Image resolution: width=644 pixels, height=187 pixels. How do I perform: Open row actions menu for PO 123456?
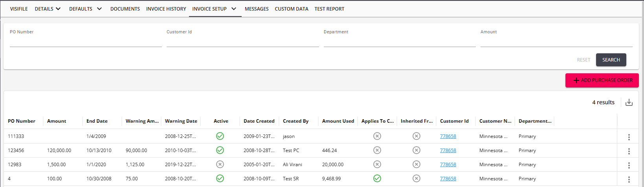(629, 151)
